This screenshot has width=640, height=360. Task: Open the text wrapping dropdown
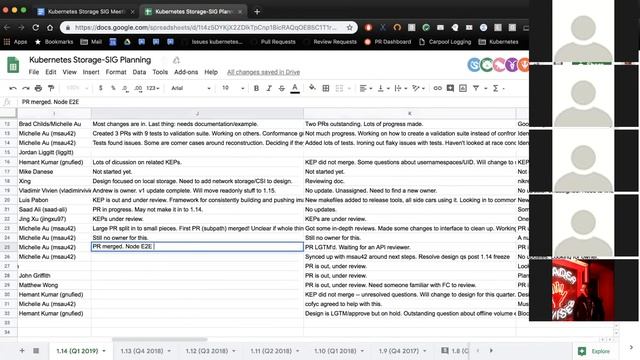pos(401,88)
